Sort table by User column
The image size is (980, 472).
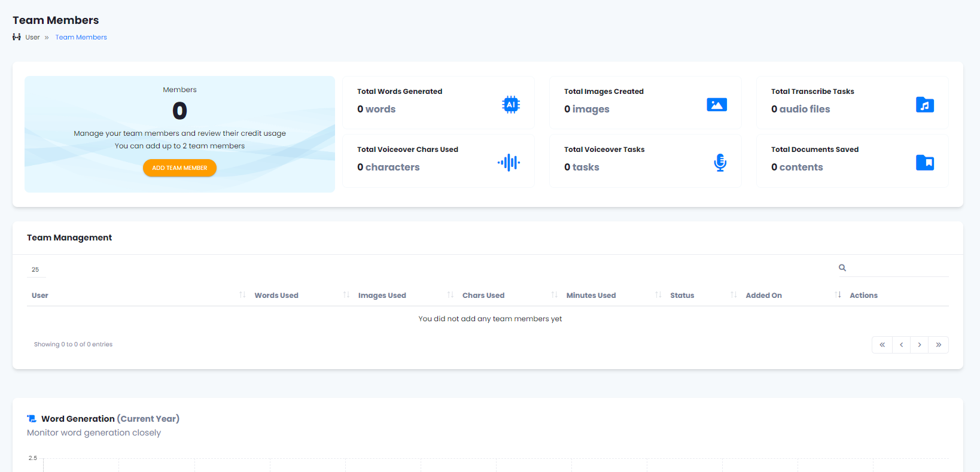[40, 296]
